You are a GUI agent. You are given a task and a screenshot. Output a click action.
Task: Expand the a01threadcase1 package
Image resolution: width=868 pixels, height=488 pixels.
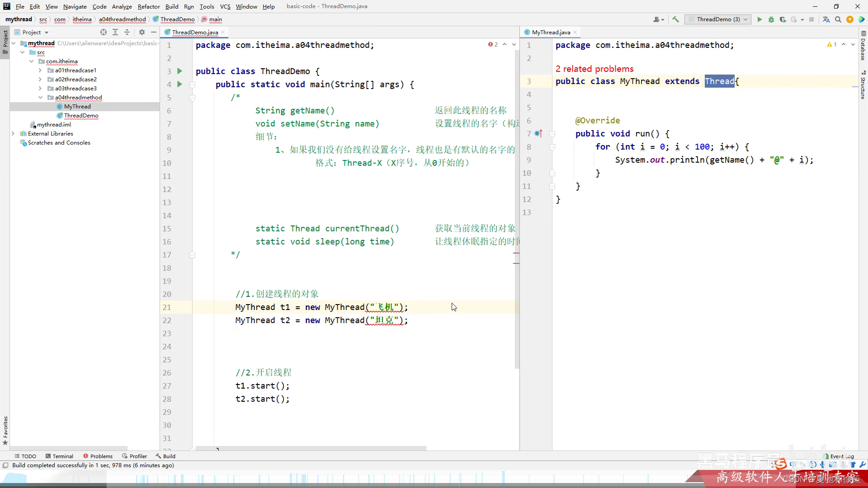[40, 70]
